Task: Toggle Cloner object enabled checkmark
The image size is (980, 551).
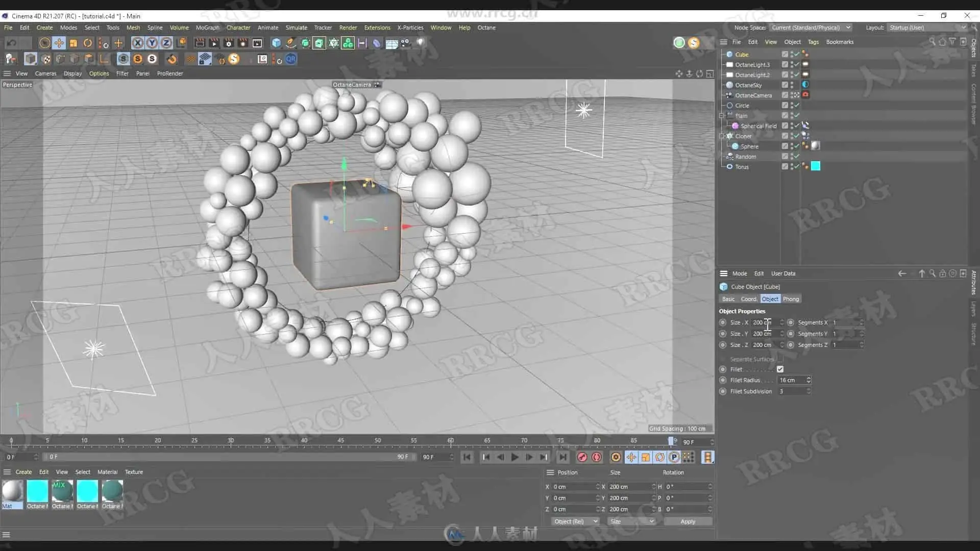Action: (x=796, y=136)
